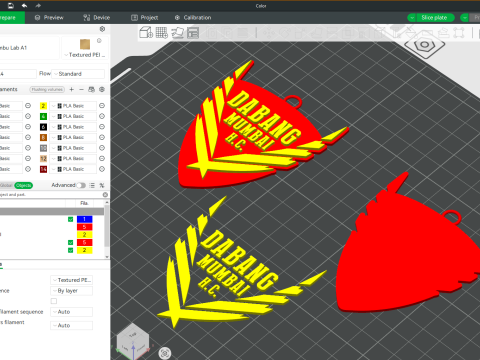Click edit icon right of filament 12
The width and height of the screenshot is (480, 360).
click(102, 158)
